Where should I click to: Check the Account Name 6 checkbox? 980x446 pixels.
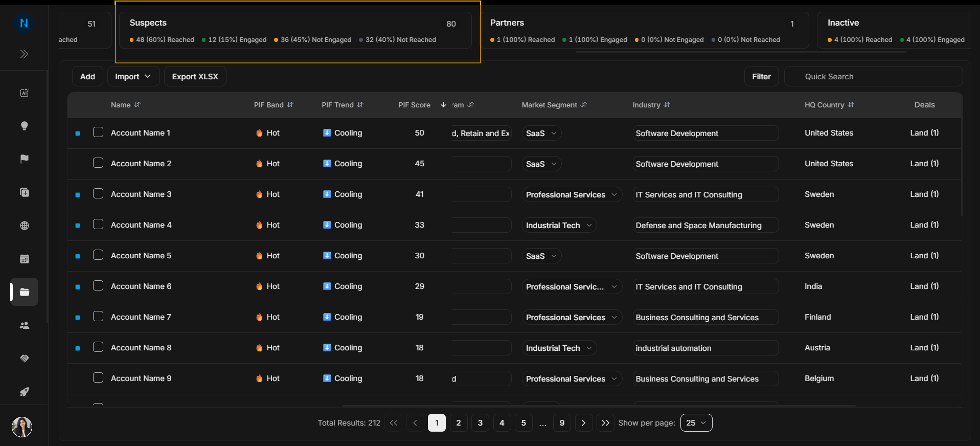pyautogui.click(x=98, y=286)
